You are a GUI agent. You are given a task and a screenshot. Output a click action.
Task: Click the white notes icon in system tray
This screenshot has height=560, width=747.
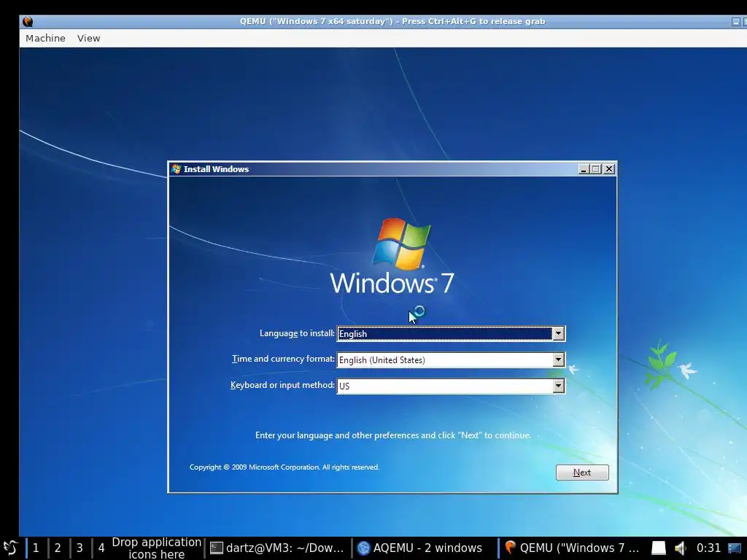click(x=659, y=548)
